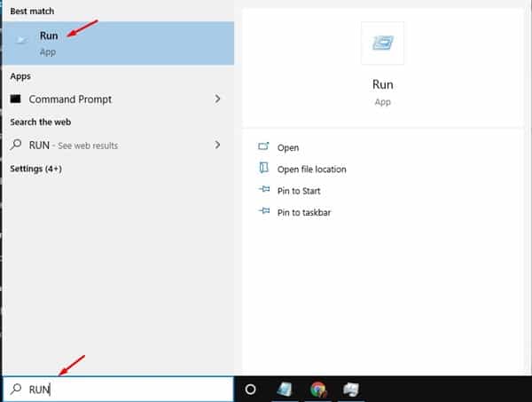532x402 pixels.
Task: Choose Open in the Run actions list
Action: click(287, 147)
